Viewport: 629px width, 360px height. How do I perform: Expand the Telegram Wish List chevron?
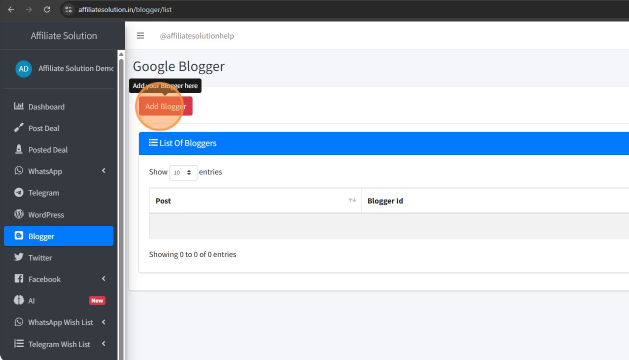coord(103,344)
